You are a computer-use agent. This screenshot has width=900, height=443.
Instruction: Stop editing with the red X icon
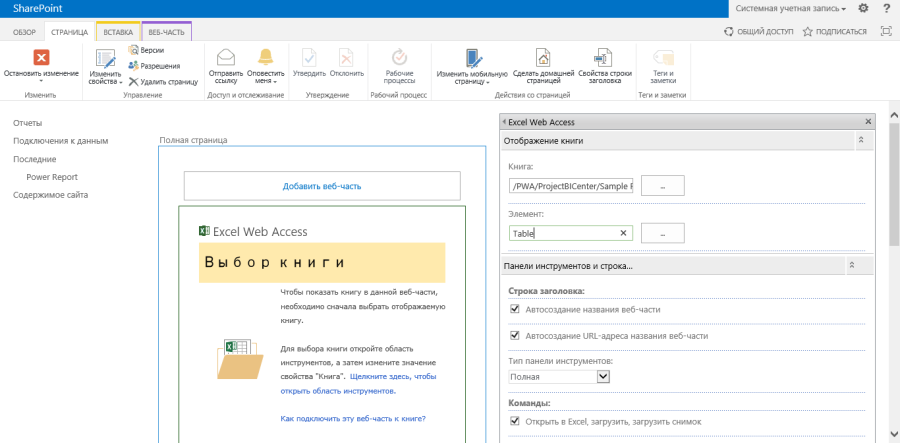point(41,57)
